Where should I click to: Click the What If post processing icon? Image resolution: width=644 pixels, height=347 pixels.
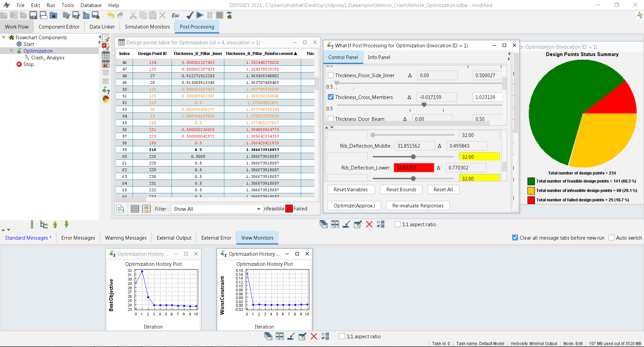(106, 90)
